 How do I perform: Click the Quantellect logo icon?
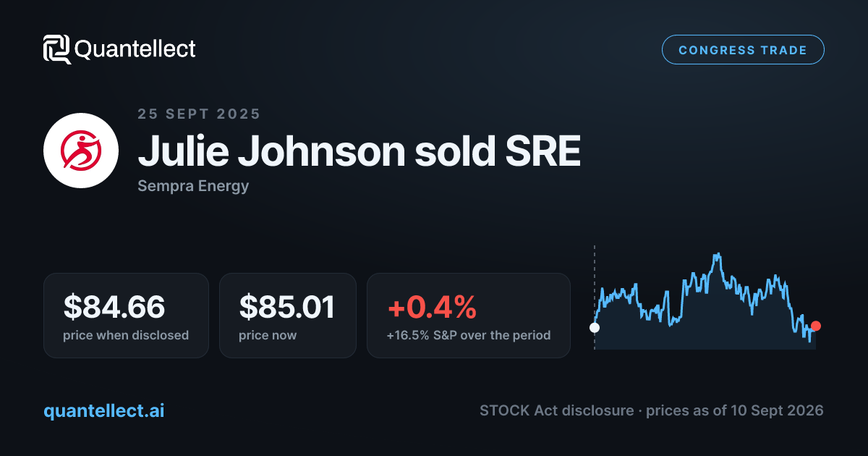[57, 49]
